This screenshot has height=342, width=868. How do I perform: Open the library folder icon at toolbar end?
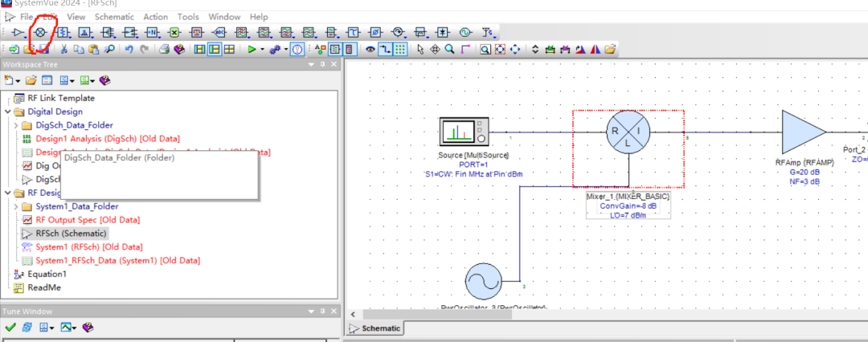(610, 49)
